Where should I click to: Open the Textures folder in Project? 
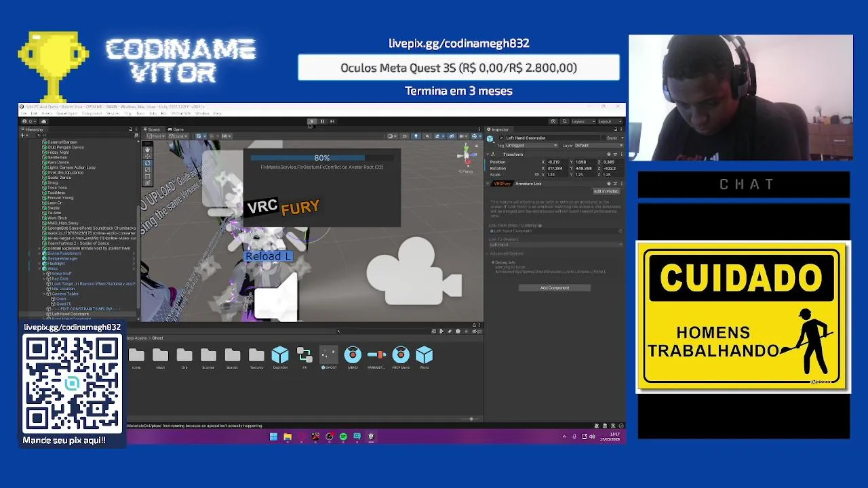[x=256, y=359]
